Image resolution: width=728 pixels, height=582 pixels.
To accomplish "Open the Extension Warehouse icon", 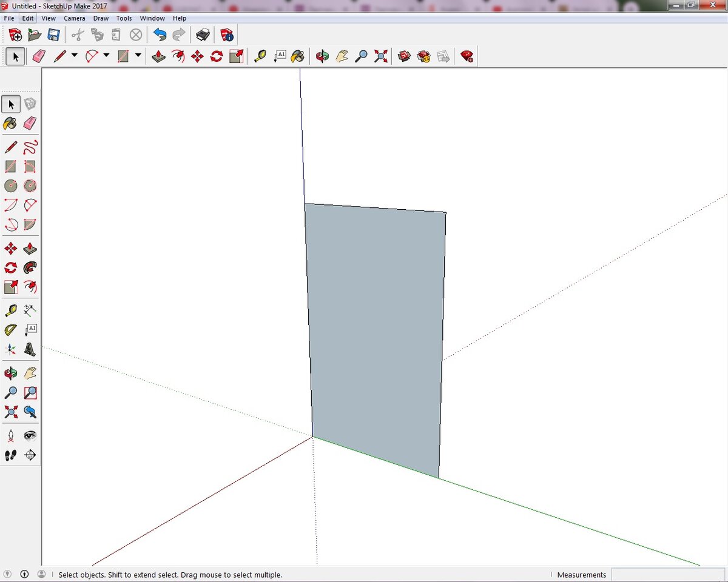I will click(424, 56).
